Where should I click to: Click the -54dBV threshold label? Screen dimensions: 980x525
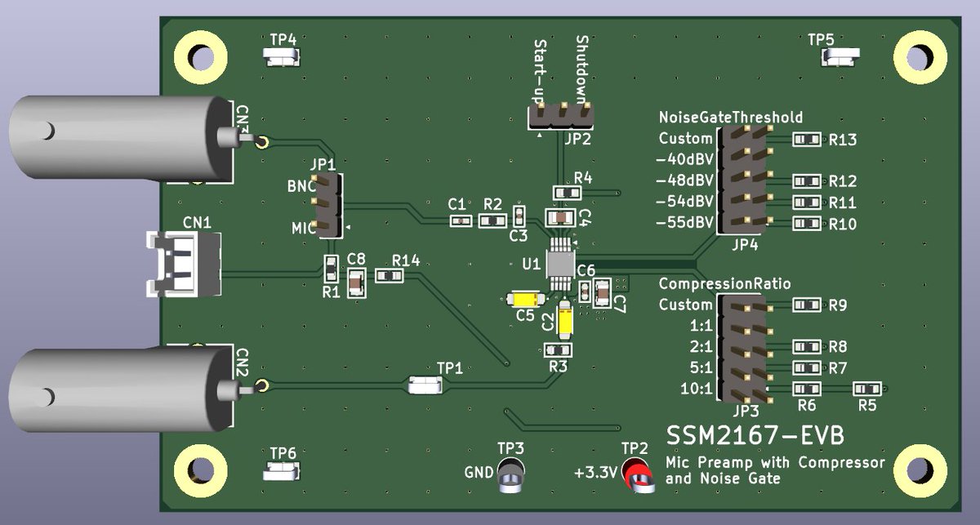[x=684, y=202]
